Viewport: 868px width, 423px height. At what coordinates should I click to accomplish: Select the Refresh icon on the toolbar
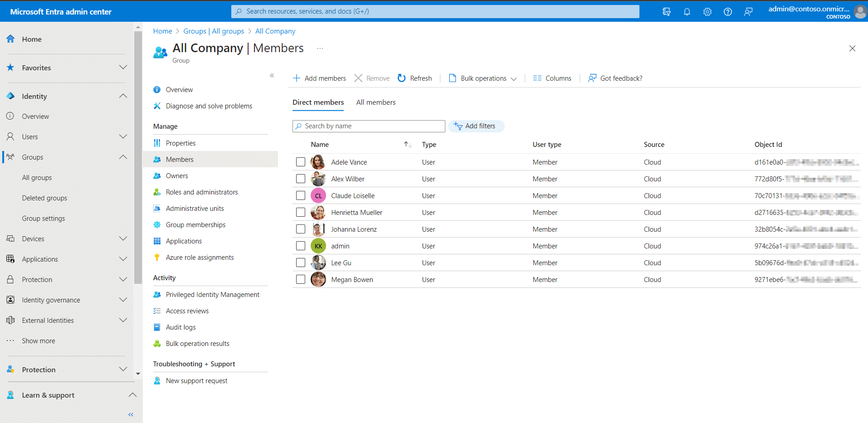coord(402,78)
